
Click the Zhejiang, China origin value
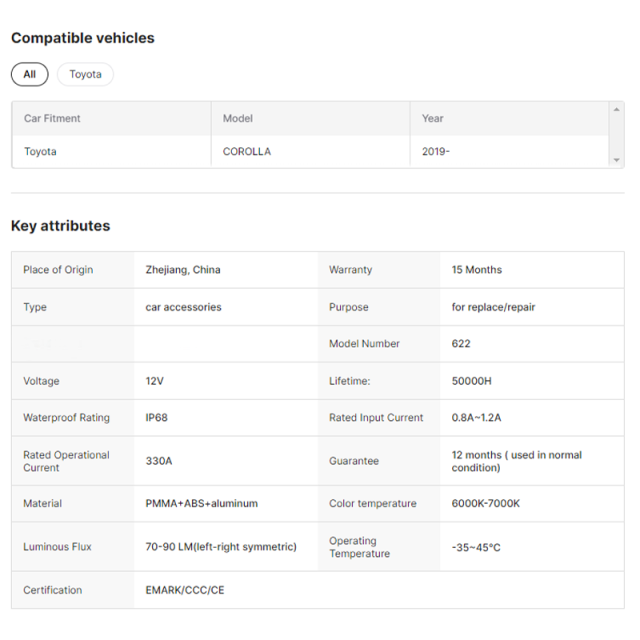click(183, 270)
